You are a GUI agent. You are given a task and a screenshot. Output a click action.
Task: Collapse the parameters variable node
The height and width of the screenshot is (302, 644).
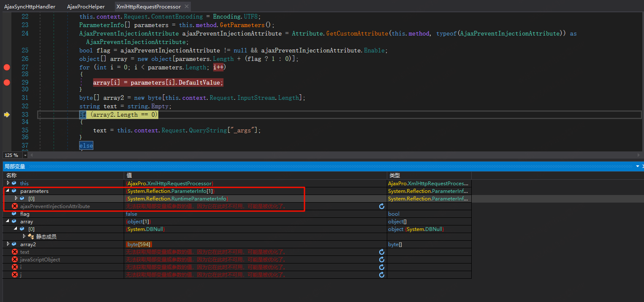pos(8,191)
